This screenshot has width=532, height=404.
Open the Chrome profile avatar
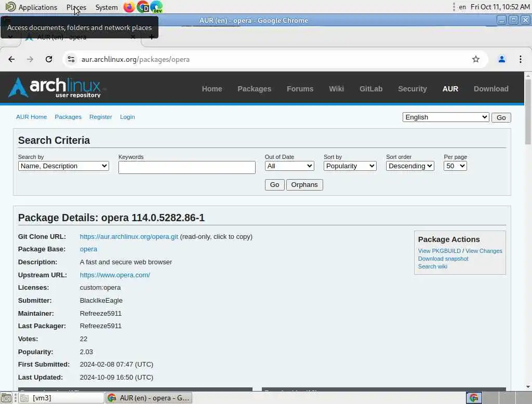pos(502,59)
